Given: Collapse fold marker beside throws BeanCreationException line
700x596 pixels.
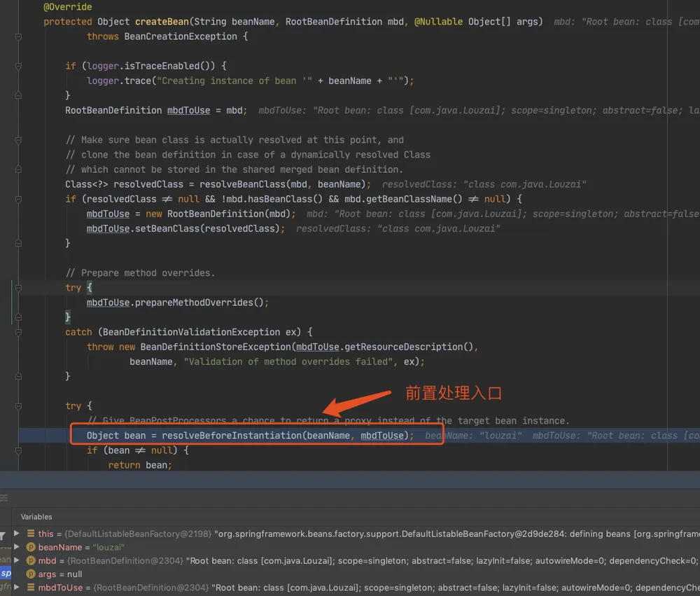Looking at the screenshot, I should coord(18,36).
